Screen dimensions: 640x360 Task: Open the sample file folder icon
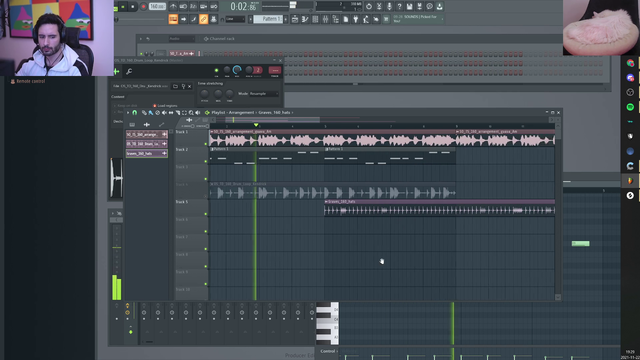[x=176, y=86]
